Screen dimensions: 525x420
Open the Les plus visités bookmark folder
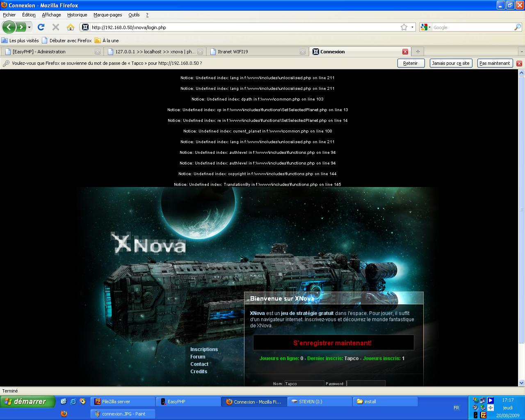[x=20, y=41]
